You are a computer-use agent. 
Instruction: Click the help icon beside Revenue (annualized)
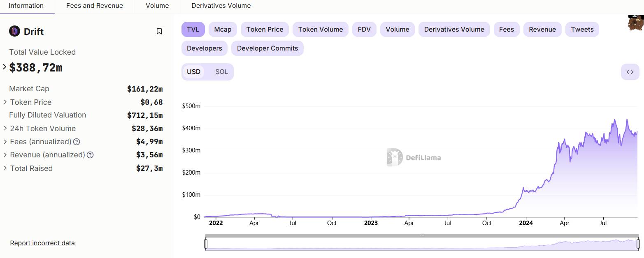[x=91, y=155]
